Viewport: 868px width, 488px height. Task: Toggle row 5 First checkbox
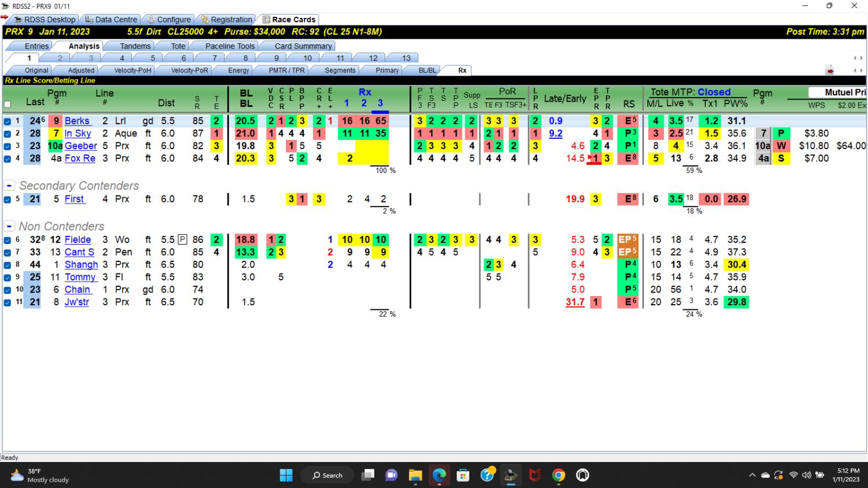click(8, 199)
